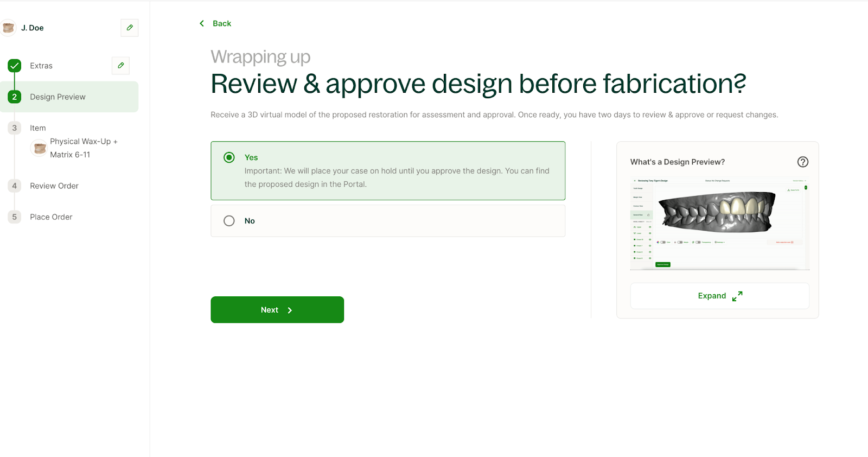Image resolution: width=868 pixels, height=457 pixels.
Task: Click the edit pencil icon next to Extras
Action: [x=120, y=66]
